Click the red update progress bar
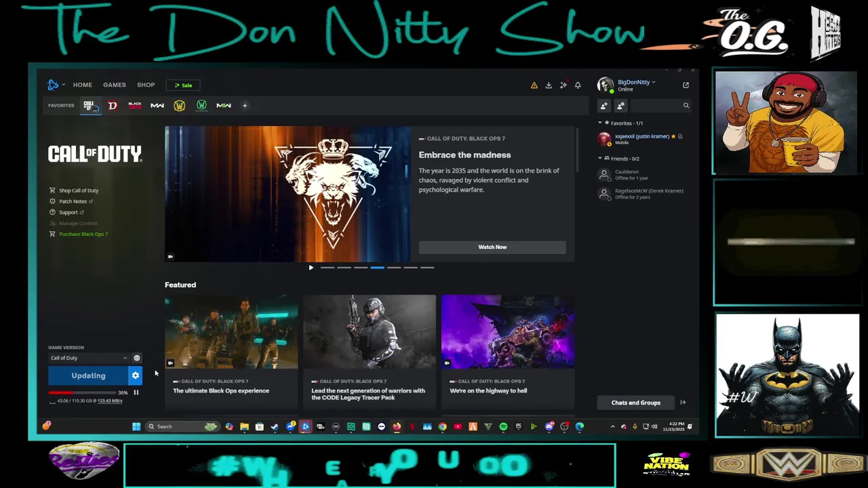 click(81, 392)
